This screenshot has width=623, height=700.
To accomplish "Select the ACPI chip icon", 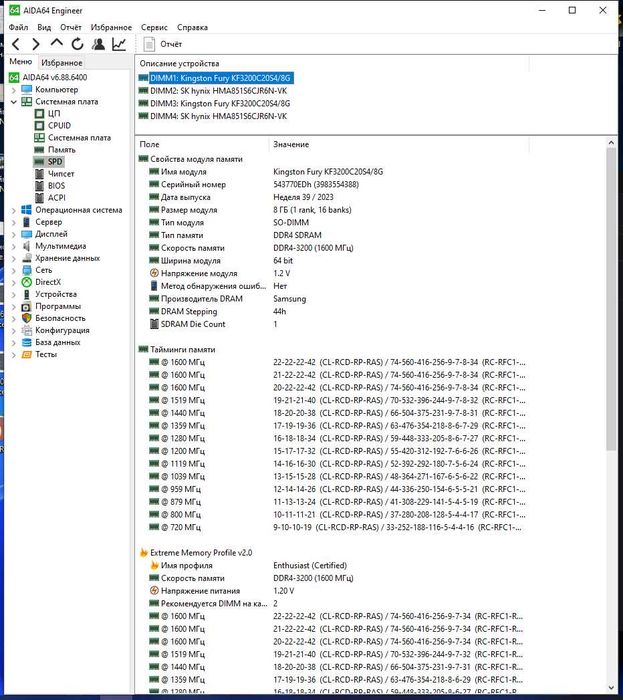I will click(x=39, y=198).
